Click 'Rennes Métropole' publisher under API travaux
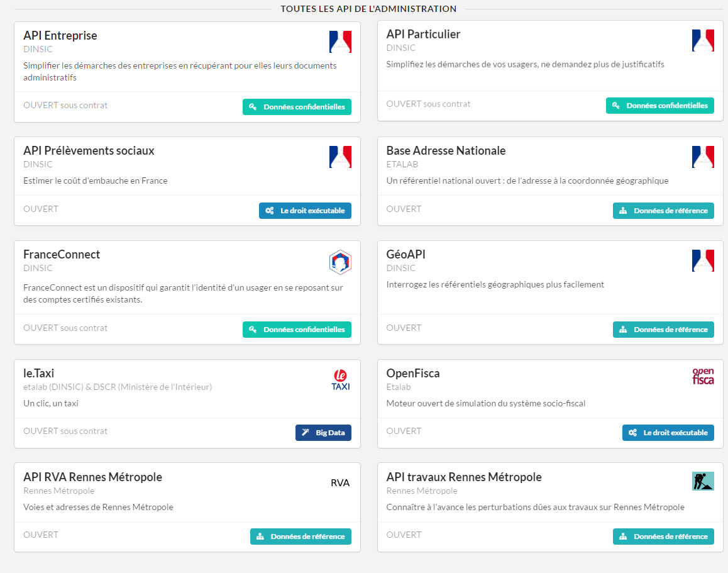This screenshot has height=573, width=728. 422,491
